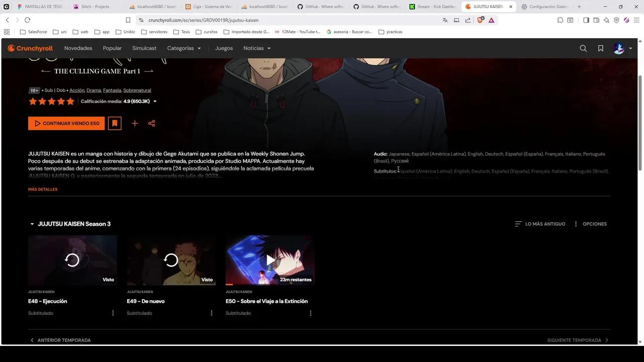This screenshot has width=644, height=362.
Task: Open the profile avatar menu
Action: coord(618,48)
